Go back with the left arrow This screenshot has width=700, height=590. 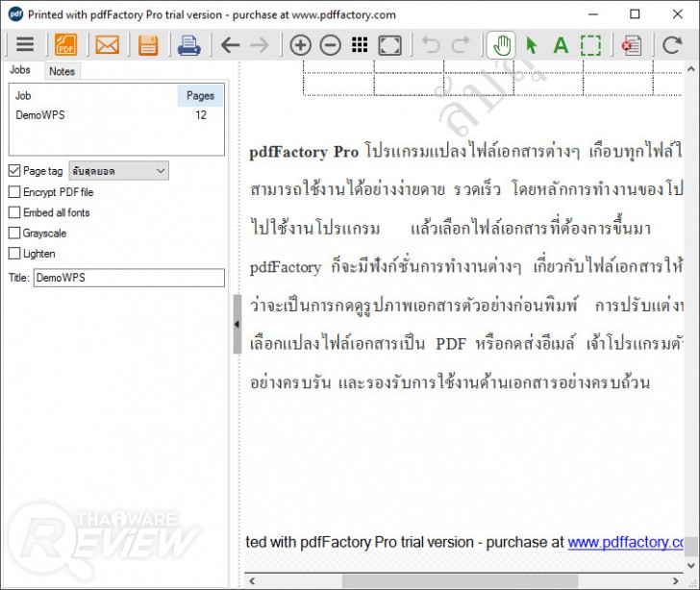231,45
